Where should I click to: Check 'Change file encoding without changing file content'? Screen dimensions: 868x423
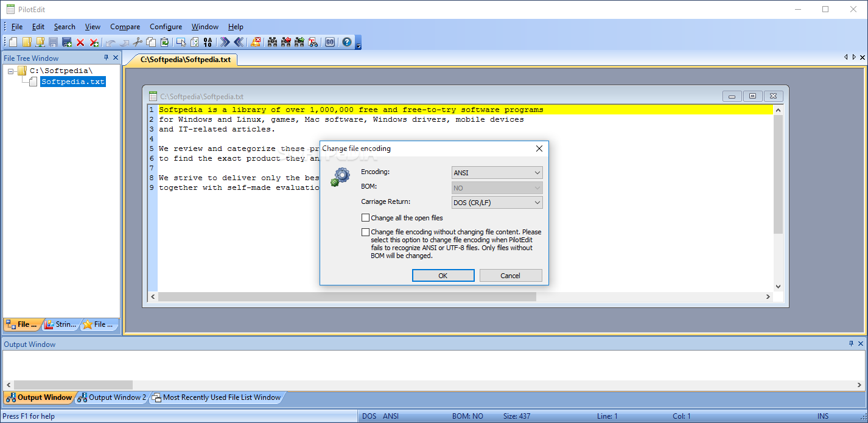click(x=365, y=232)
